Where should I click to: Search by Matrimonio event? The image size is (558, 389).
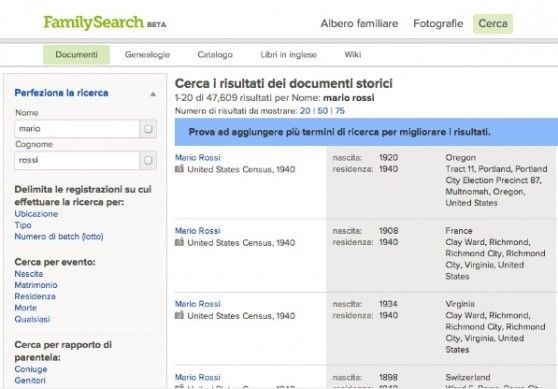pyautogui.click(x=36, y=285)
